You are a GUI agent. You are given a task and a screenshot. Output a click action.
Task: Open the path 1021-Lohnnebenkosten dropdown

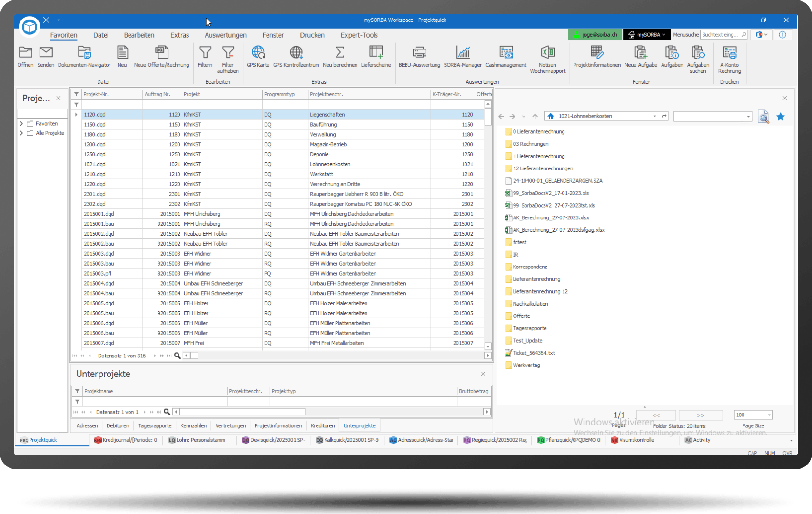click(655, 116)
